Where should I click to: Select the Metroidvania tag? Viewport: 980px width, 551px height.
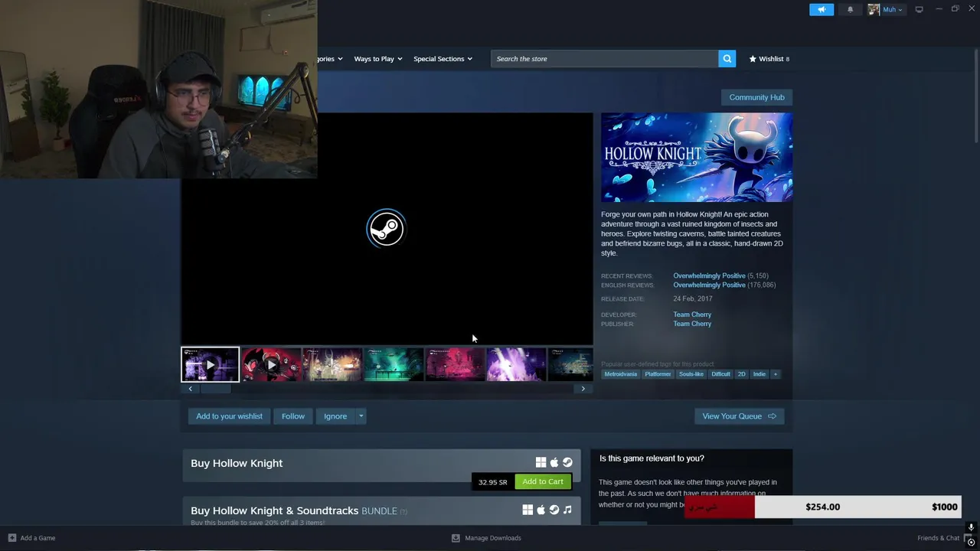pos(620,374)
